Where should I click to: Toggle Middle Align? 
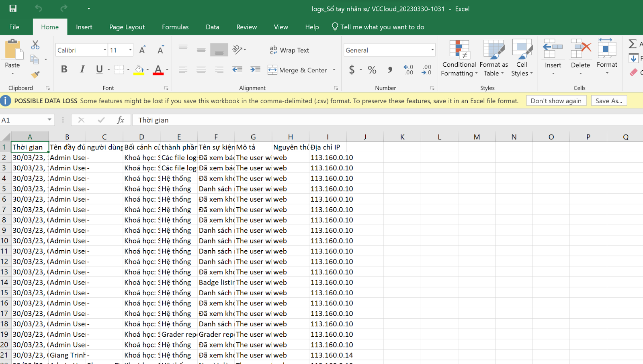[201, 49]
